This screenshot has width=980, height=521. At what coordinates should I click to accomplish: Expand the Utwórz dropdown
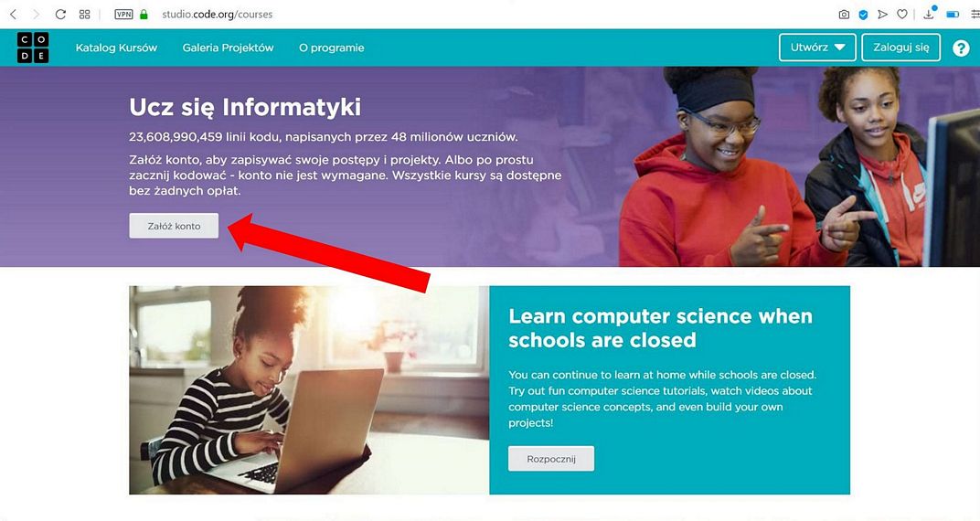(817, 48)
